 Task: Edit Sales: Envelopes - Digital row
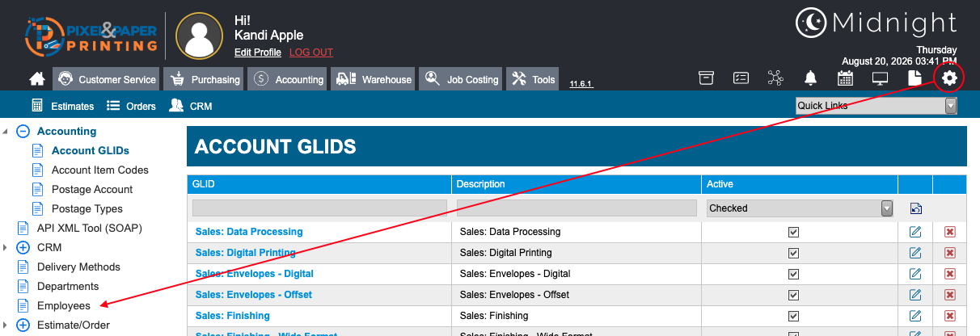(x=915, y=274)
